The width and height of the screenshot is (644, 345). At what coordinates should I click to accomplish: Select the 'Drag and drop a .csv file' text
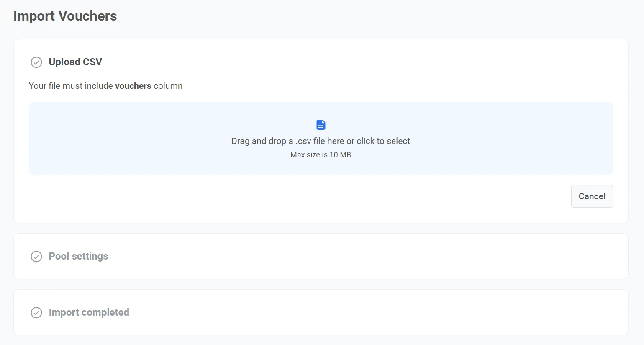click(x=321, y=141)
